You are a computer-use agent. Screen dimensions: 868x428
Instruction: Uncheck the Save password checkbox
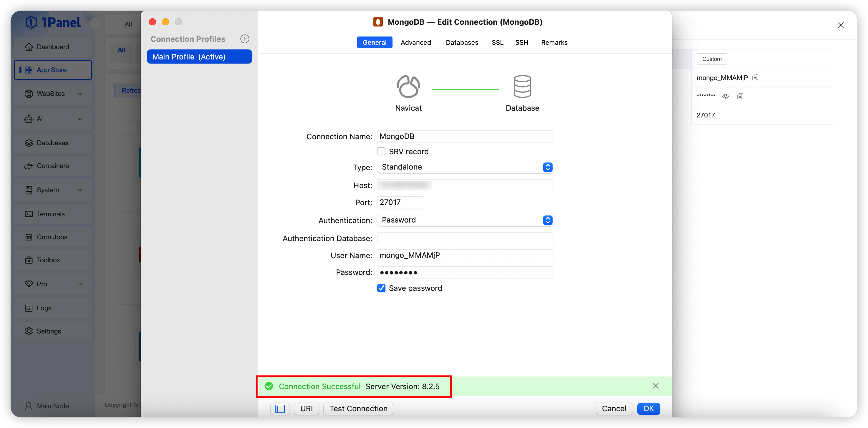tap(381, 288)
